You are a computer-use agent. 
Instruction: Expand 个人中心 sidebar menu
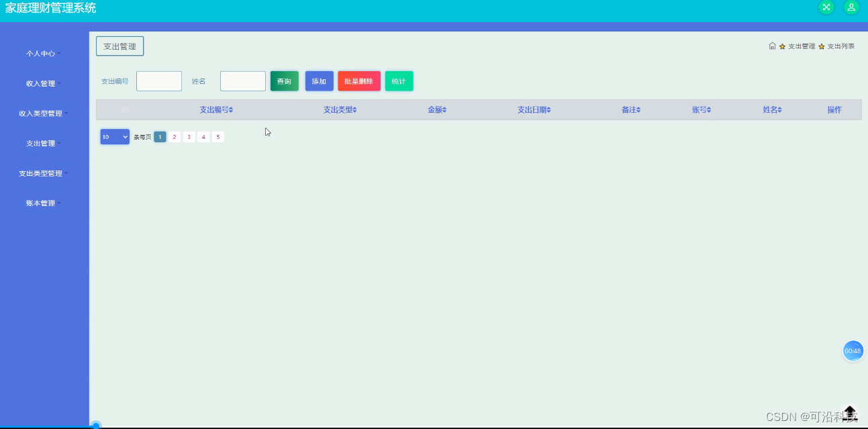[x=44, y=53]
